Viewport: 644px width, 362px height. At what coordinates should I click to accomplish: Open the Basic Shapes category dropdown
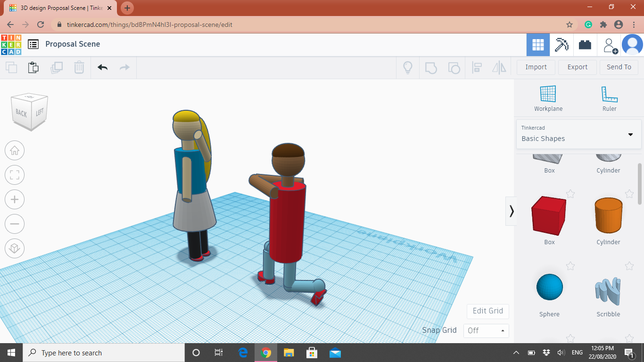[x=578, y=134]
